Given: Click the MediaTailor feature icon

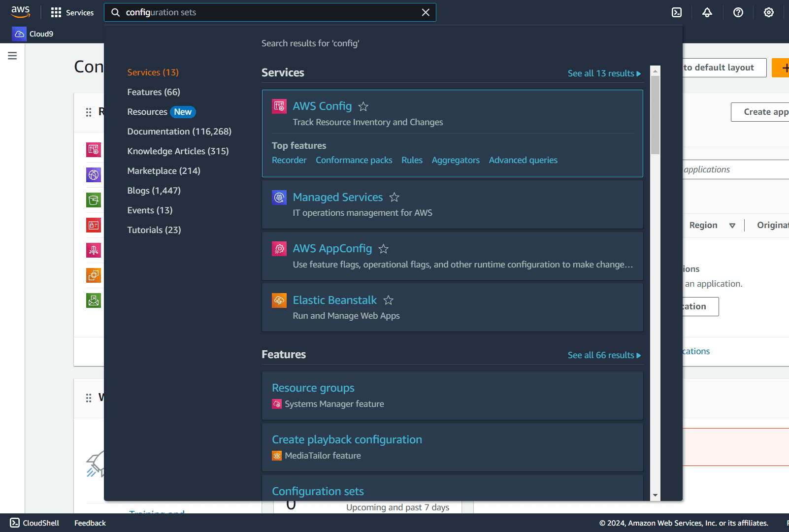Looking at the screenshot, I should click(277, 456).
